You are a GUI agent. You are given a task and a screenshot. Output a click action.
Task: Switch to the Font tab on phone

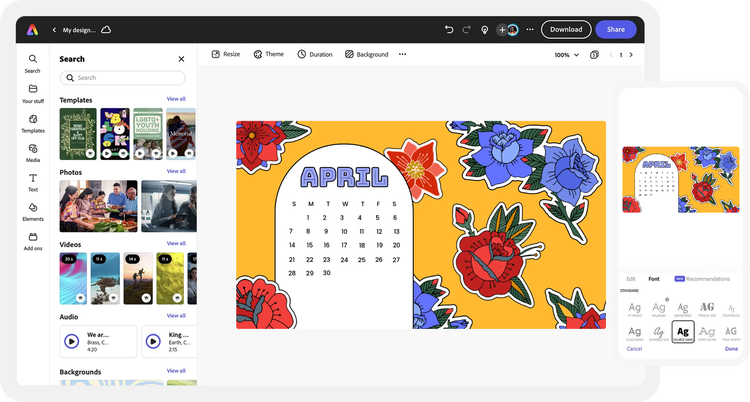[653, 279]
